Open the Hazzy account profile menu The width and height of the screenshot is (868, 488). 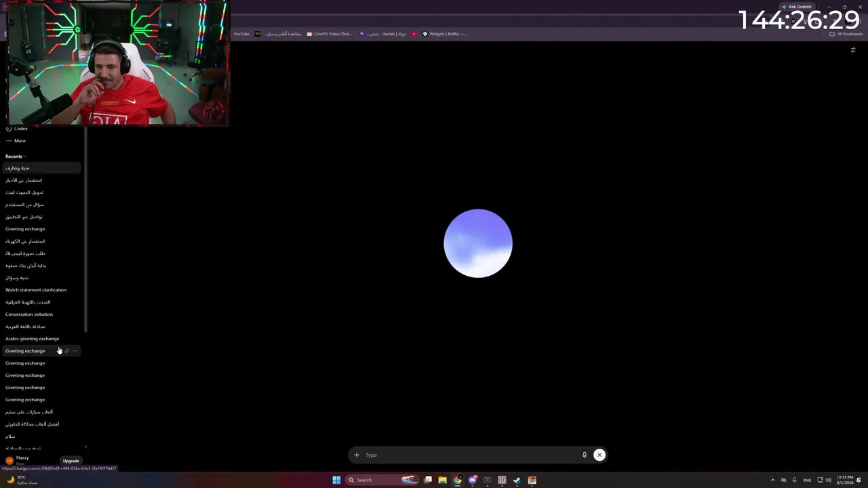[24, 460]
